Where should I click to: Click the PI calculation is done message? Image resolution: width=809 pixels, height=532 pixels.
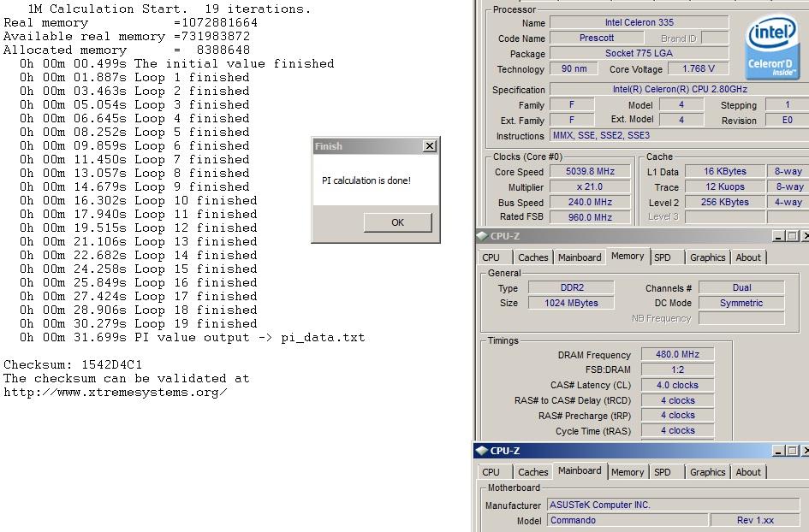pyautogui.click(x=366, y=180)
